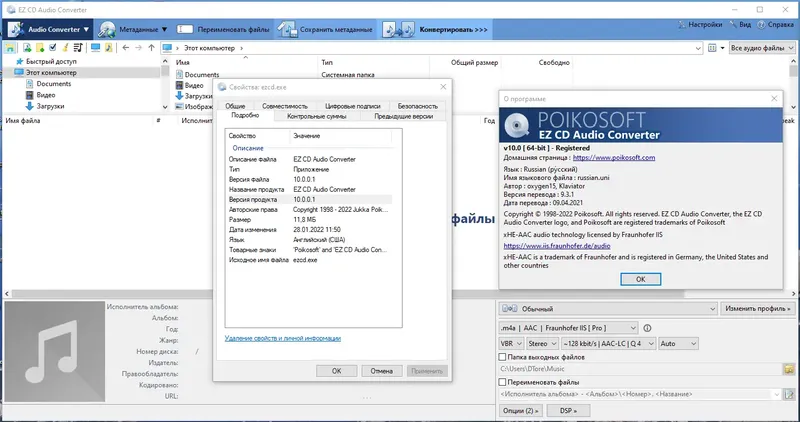Screen dimensions: 800x422
Task: Open the Цифровые подписи tab
Action: [353, 106]
